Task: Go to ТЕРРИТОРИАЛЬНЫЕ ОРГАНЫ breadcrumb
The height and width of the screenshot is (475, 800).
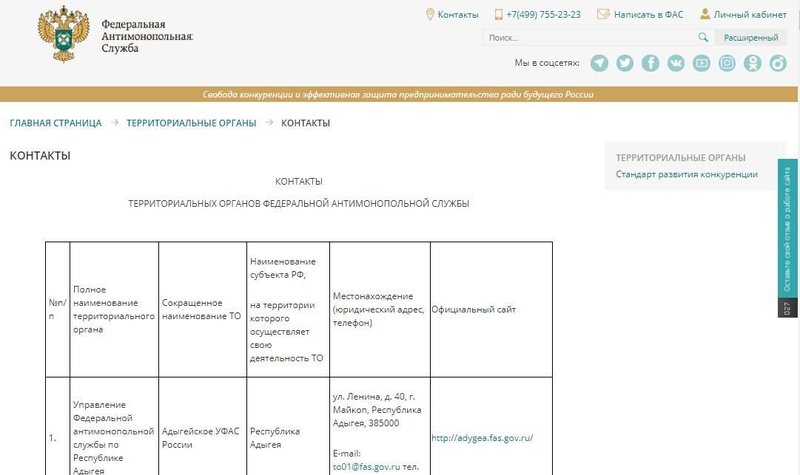Action: click(x=191, y=123)
